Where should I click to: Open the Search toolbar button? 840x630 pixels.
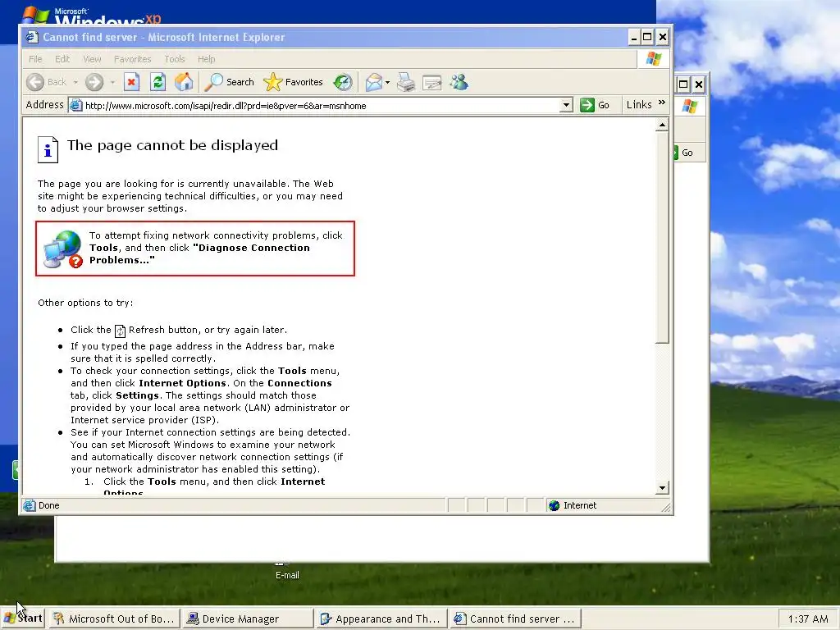click(231, 82)
